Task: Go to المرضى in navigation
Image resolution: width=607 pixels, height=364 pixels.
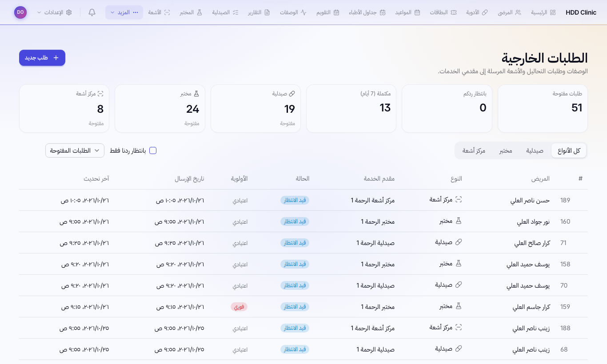Action: tap(509, 12)
